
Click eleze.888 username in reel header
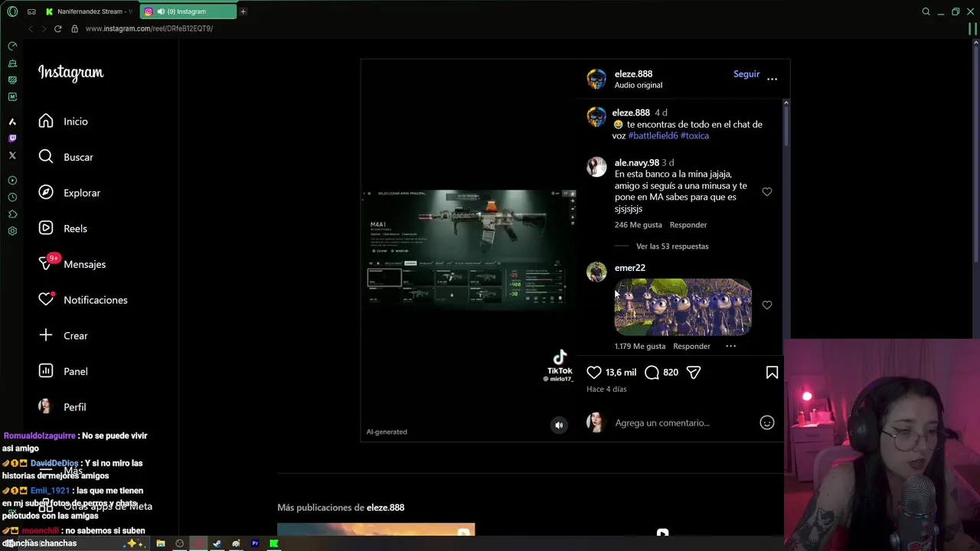click(633, 73)
